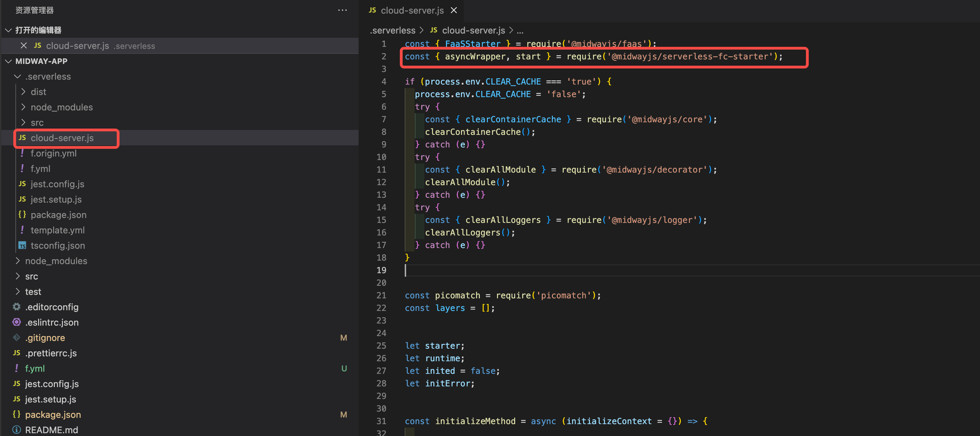Click the .gitignore git diamond icon
Screen dimensions: 980x436
(16, 337)
